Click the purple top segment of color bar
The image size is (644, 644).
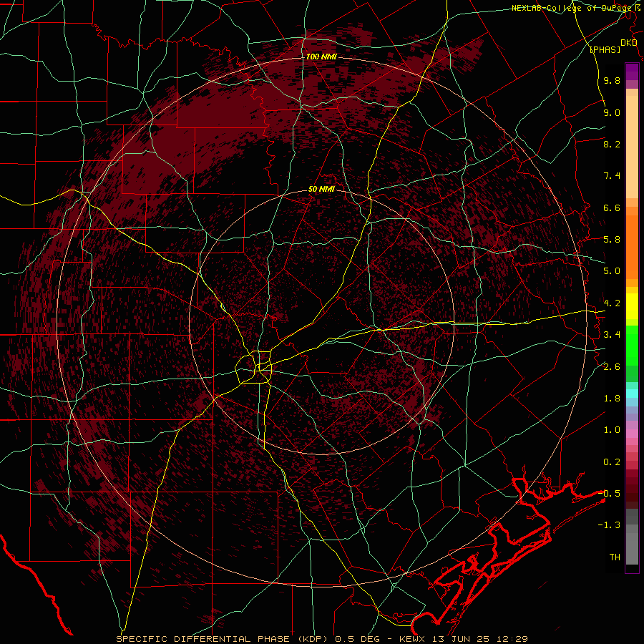click(632, 72)
